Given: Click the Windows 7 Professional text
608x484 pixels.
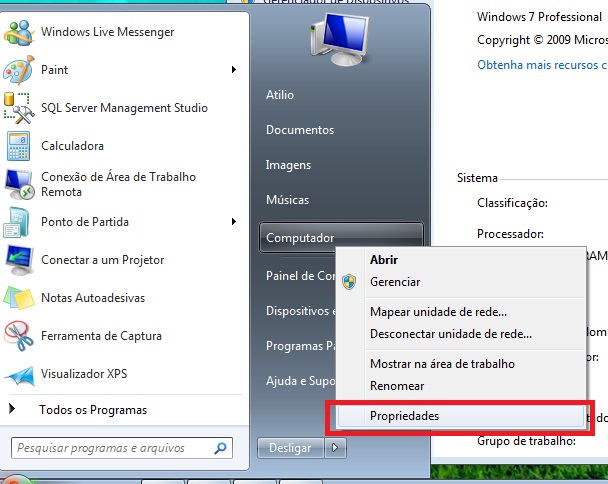Looking at the screenshot, I should pyautogui.click(x=539, y=17).
